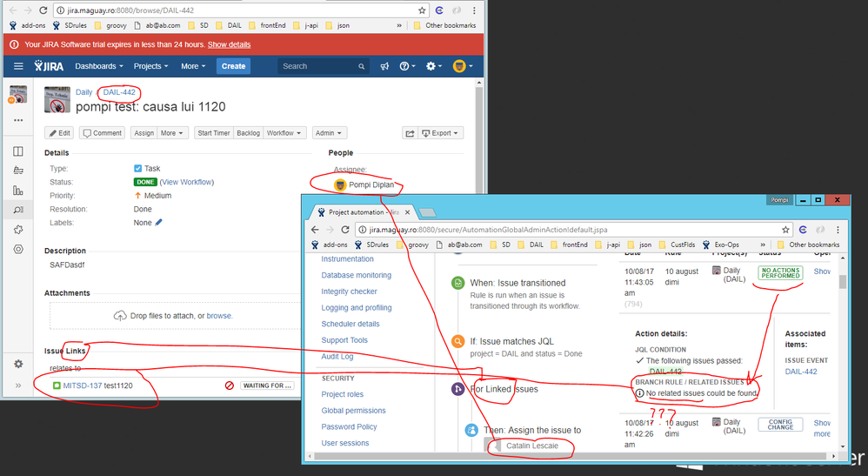Click the Catalin Lescaie assignee field

[x=531, y=446]
